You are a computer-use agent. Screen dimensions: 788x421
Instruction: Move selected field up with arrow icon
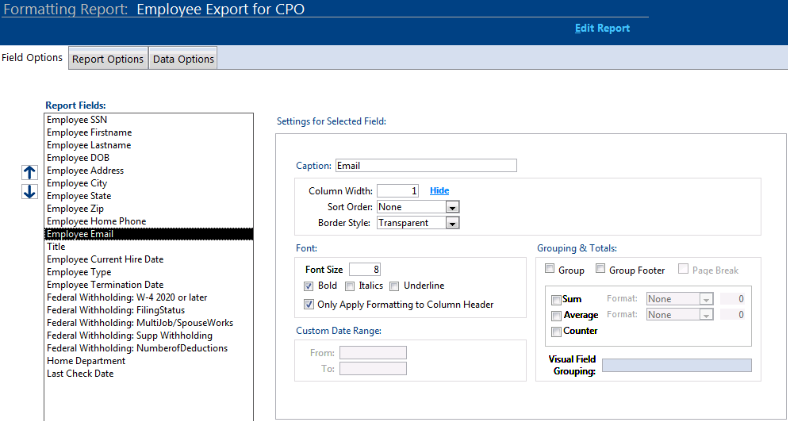coord(30,173)
